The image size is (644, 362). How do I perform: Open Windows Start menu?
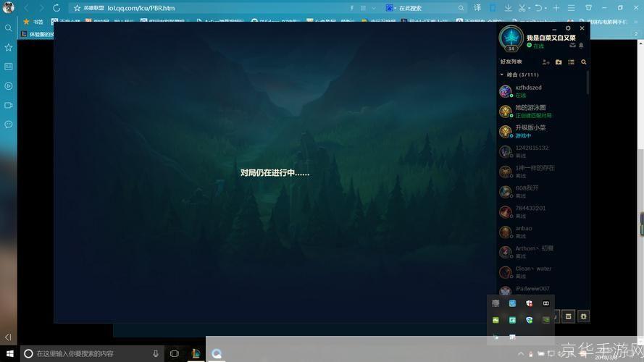(x=10, y=353)
